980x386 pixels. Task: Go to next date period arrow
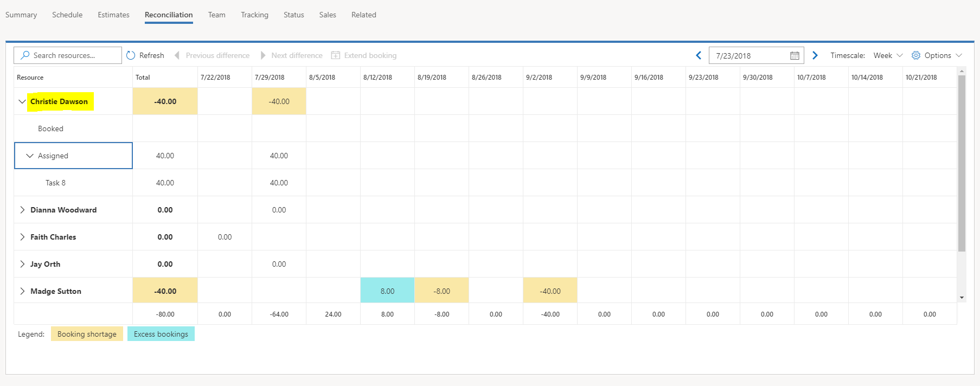pos(815,55)
